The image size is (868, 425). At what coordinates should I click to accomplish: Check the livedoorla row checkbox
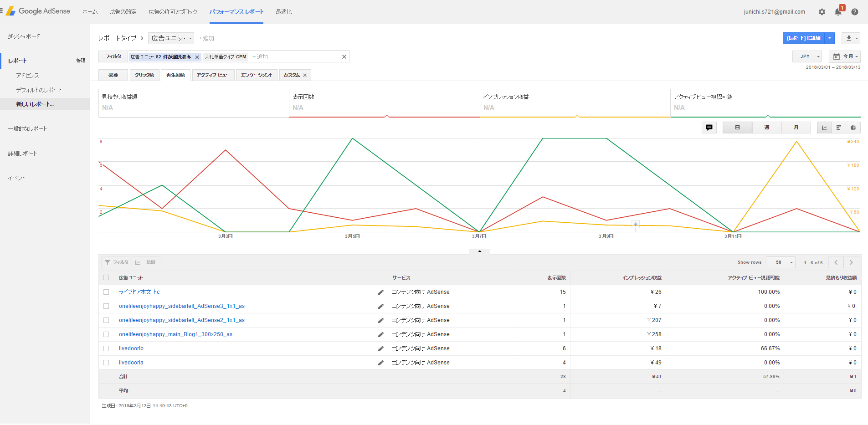(106, 363)
